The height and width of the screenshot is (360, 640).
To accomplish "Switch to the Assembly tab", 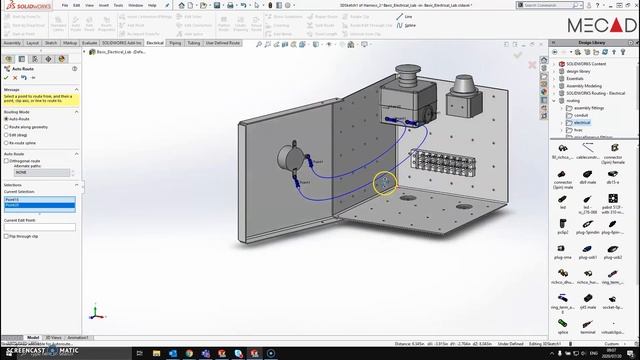I will pos(12,43).
